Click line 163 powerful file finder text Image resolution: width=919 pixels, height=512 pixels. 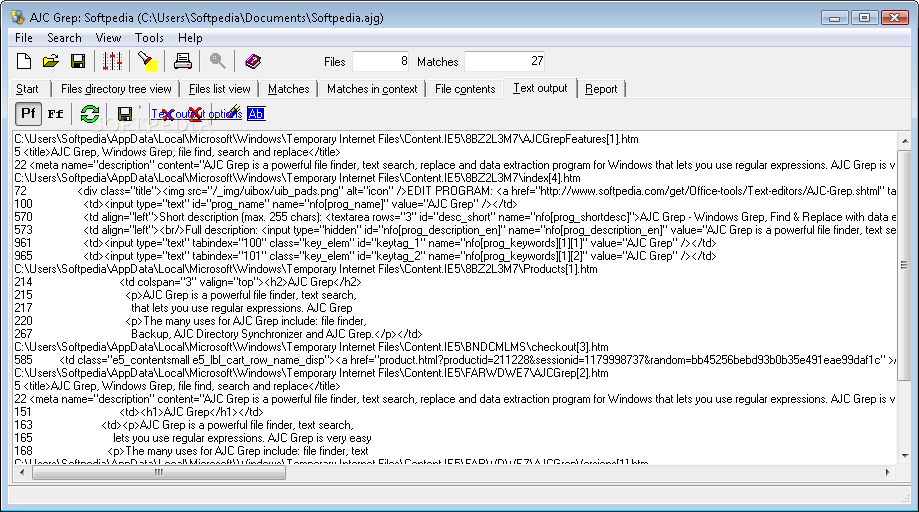coord(184,425)
